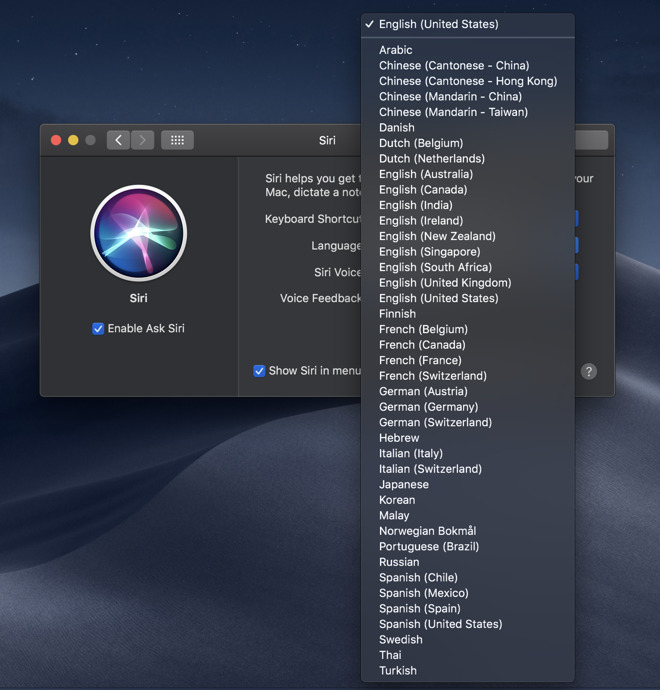Choose Italian (Switzerland)
This screenshot has width=660, height=690.
[x=468, y=469]
